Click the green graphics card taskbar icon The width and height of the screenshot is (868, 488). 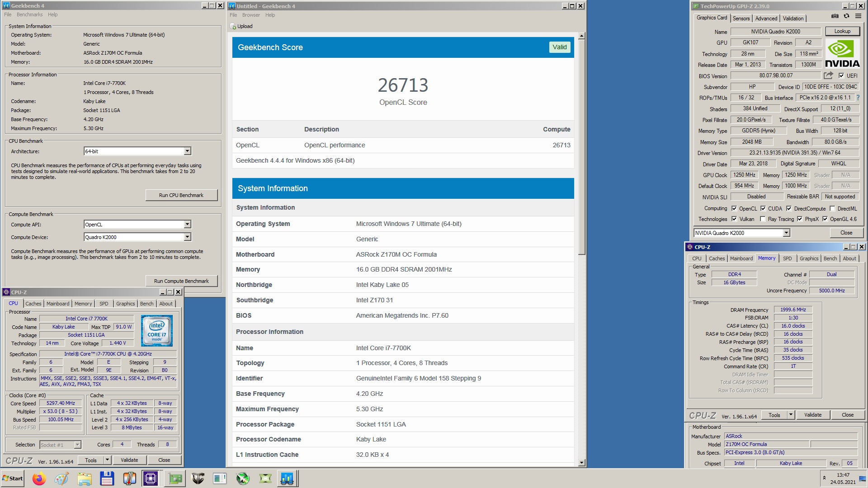tap(175, 479)
